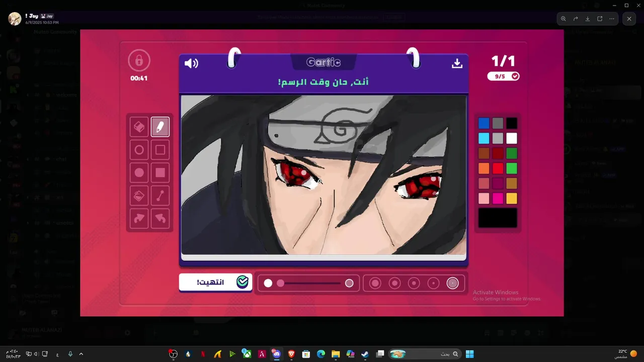Choose the light gray color swatch
The image size is (644, 362).
498,138
